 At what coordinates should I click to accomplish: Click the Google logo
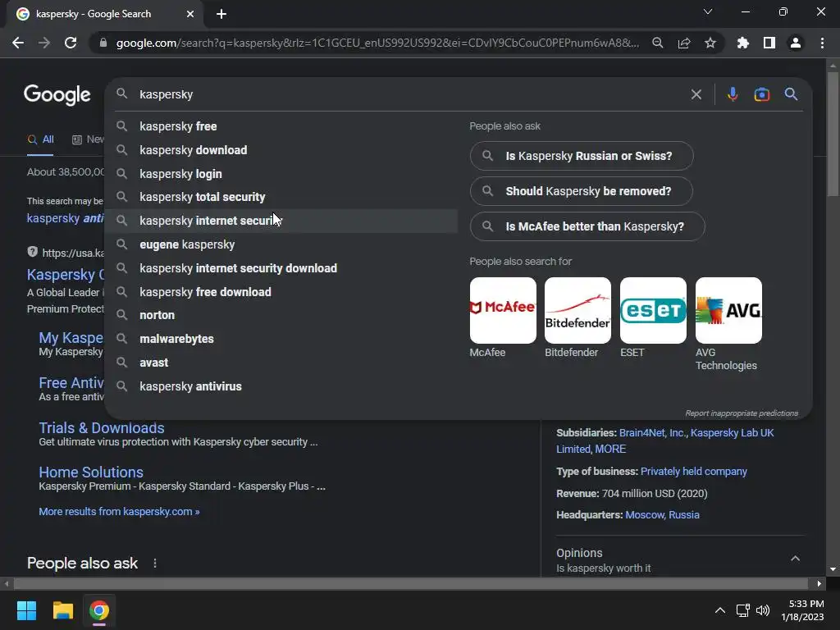57,95
